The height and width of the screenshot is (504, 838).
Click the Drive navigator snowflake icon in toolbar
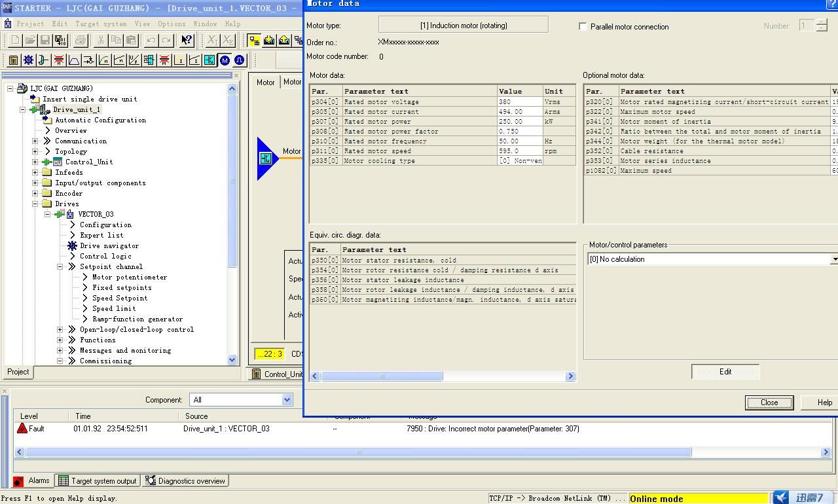click(28, 60)
